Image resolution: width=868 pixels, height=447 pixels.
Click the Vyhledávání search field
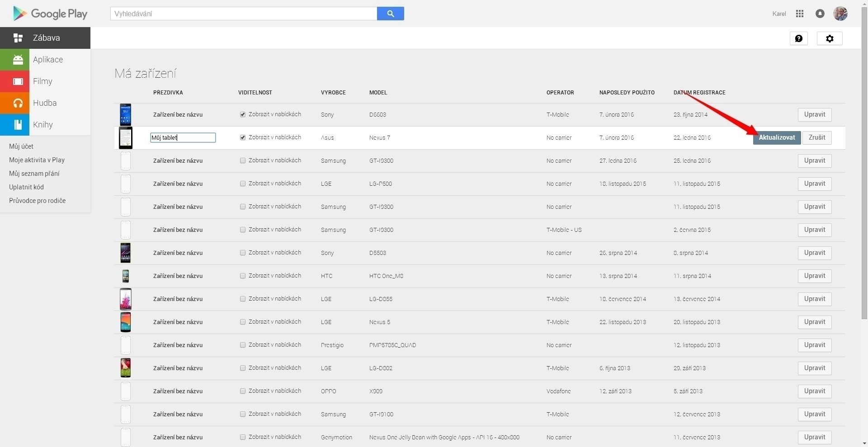click(x=244, y=14)
